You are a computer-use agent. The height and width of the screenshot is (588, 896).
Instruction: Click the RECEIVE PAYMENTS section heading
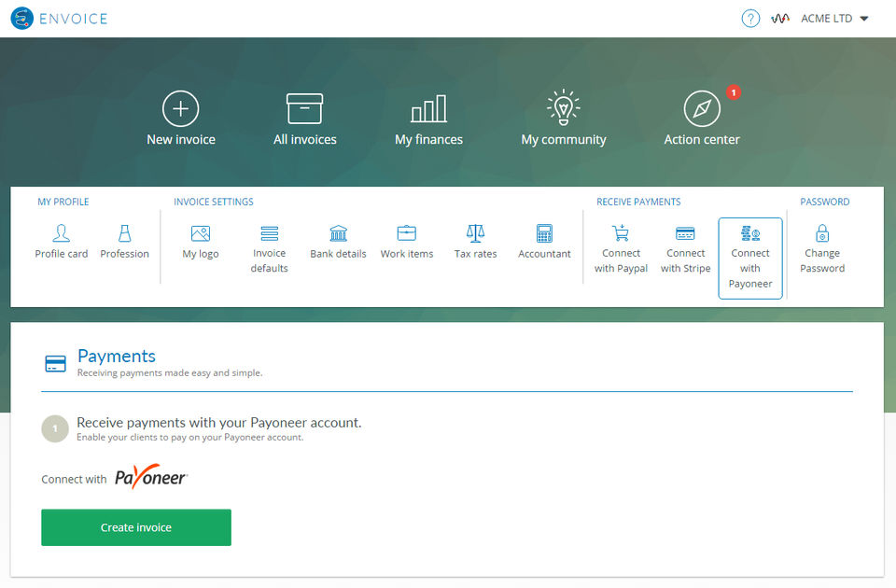click(638, 202)
